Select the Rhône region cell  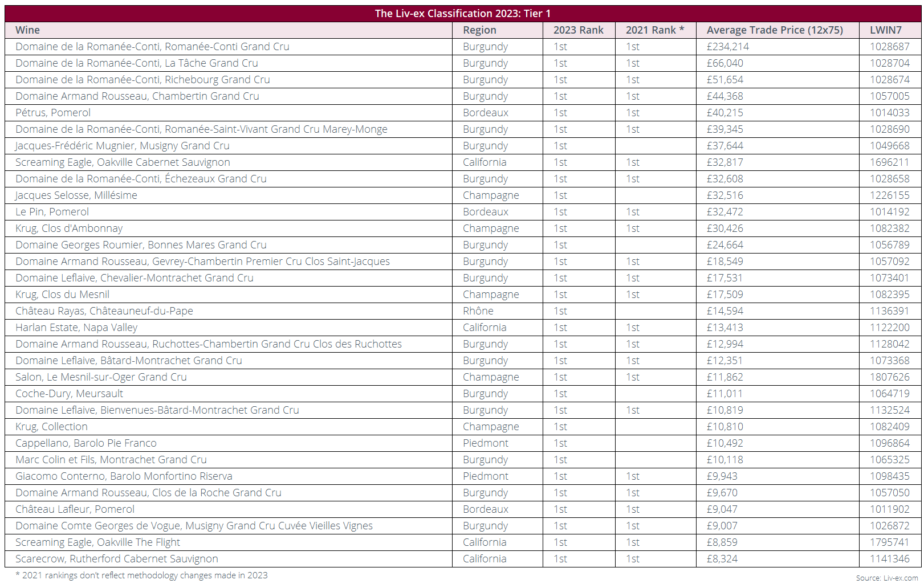pyautogui.click(x=478, y=311)
